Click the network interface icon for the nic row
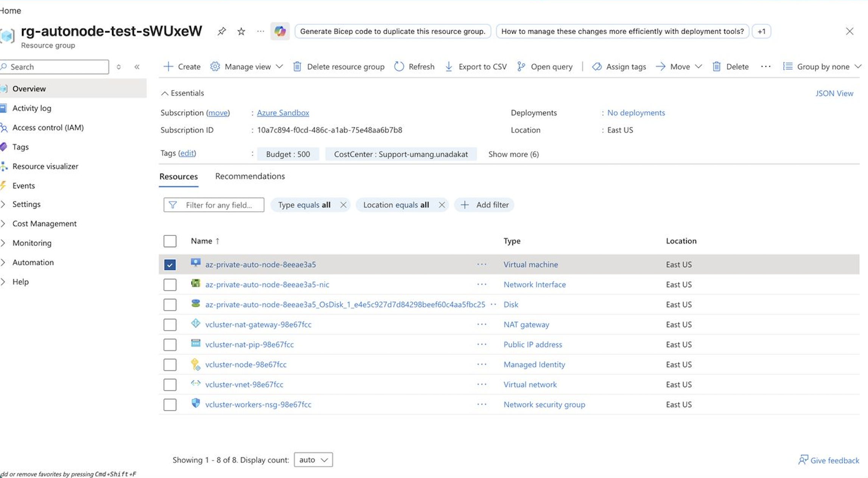Screen dimensions: 868x478 click(x=196, y=283)
